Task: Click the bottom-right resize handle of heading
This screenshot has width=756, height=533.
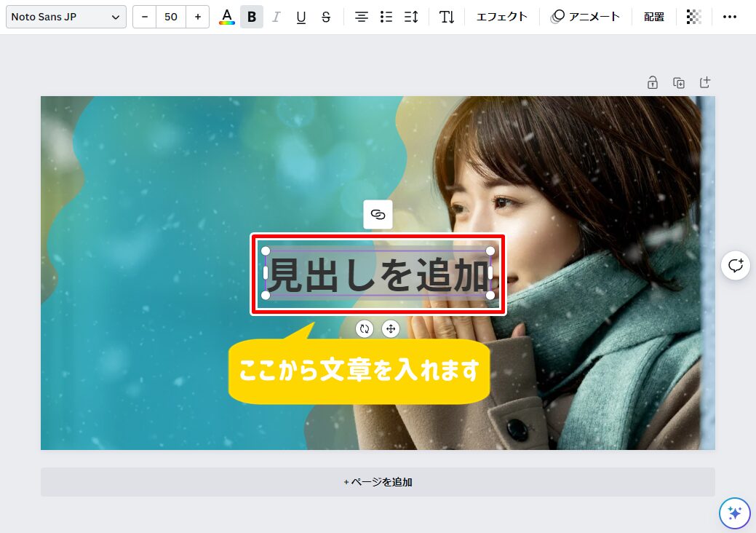Action: tap(490, 295)
